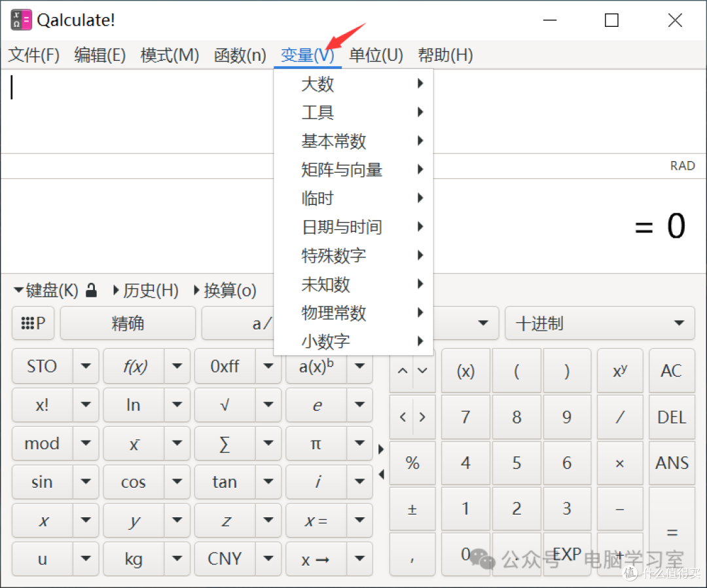
Task: Click the x = solve button
Action: 317,521
